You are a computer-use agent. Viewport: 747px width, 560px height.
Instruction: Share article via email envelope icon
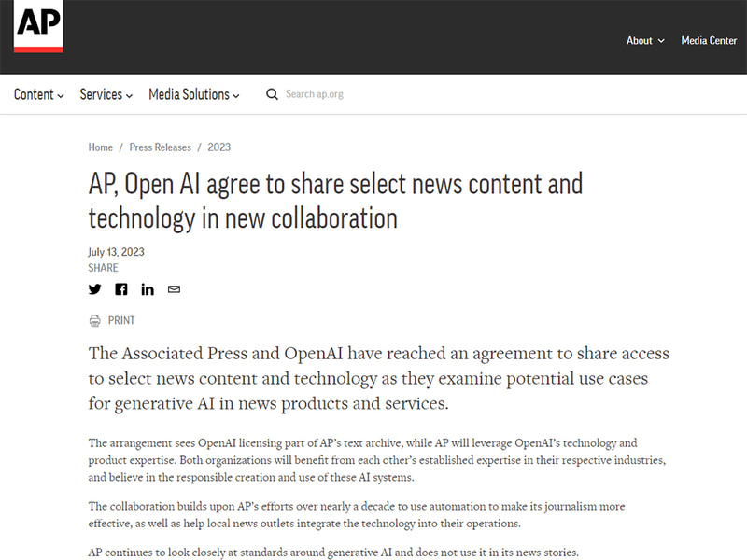point(174,289)
